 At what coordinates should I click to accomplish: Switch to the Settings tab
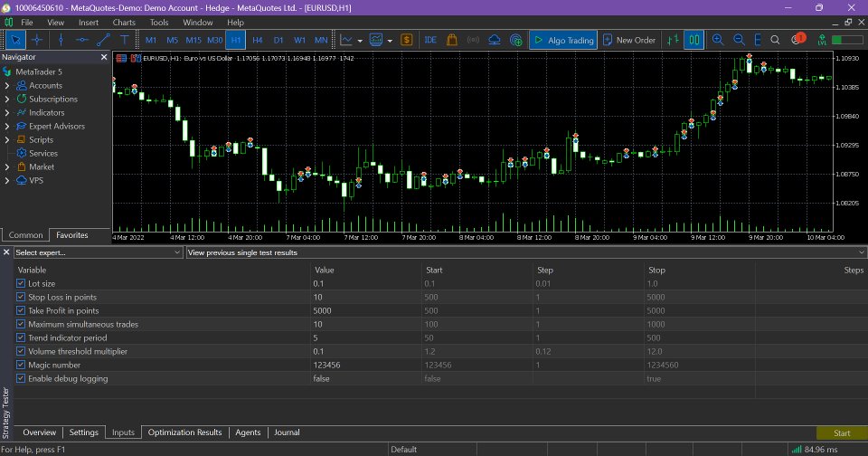83,432
